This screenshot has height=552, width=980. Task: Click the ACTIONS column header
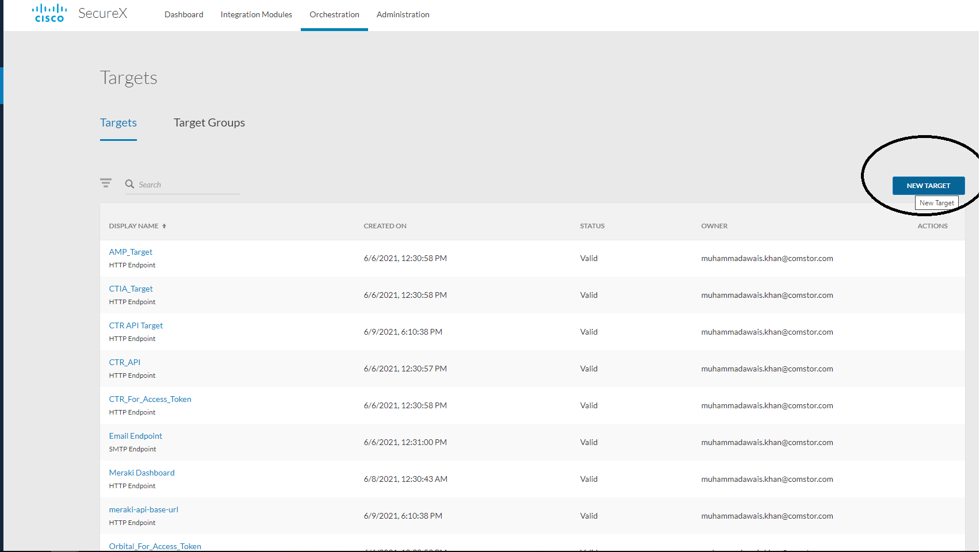coord(932,226)
